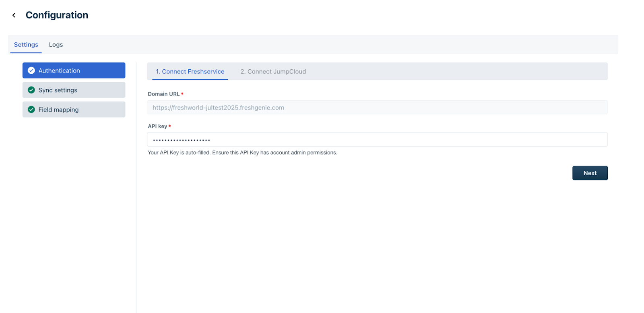Click the back arrow beside Configuration
The image size is (644, 313).
[14, 15]
